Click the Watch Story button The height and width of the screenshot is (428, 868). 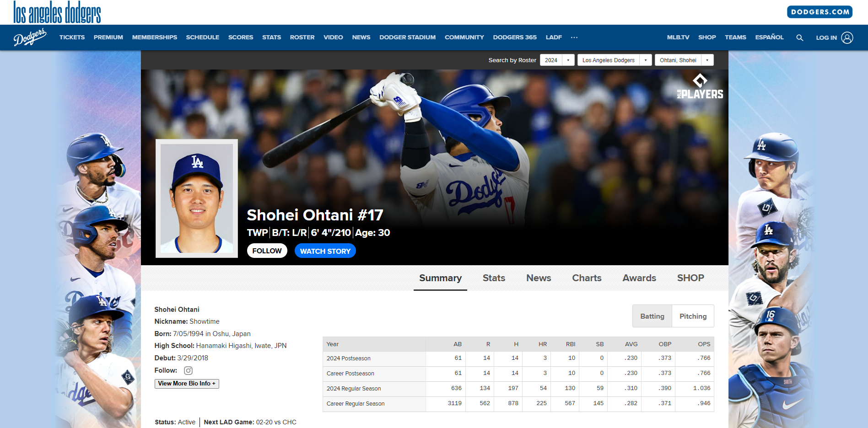pyautogui.click(x=325, y=251)
